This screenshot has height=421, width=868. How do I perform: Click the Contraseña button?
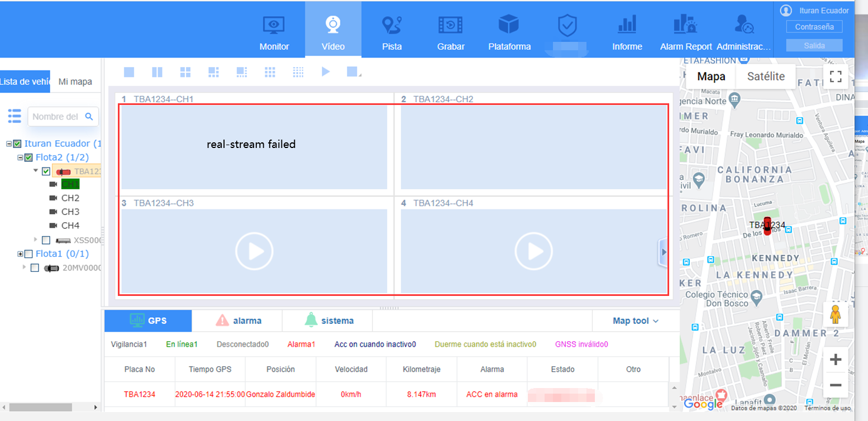[814, 27]
